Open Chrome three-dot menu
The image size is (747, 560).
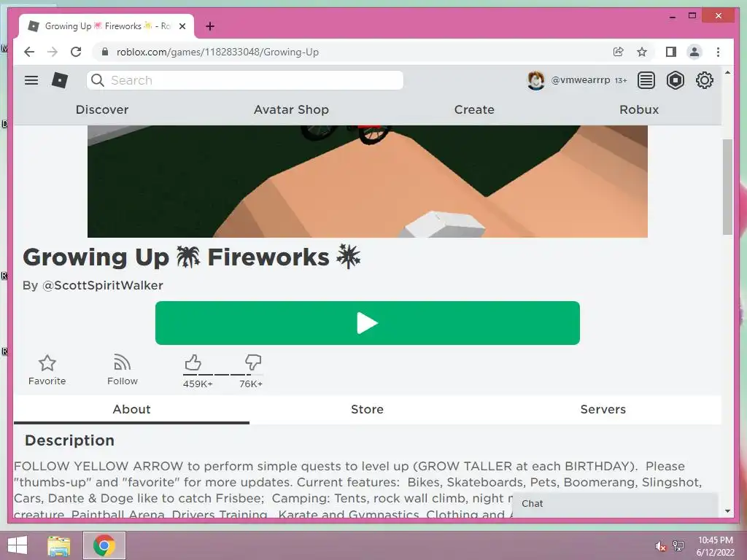(x=718, y=52)
